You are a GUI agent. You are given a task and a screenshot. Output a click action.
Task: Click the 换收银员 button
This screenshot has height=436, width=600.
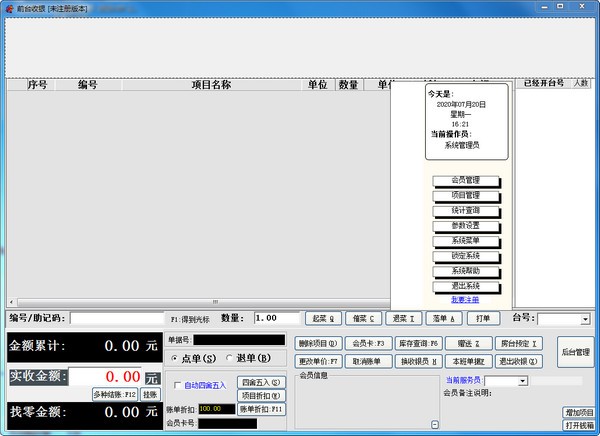(418, 361)
